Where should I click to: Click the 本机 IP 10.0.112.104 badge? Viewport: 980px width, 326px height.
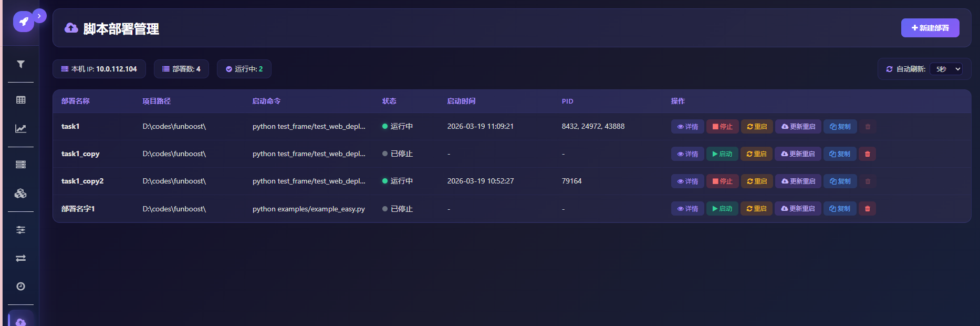(99, 69)
